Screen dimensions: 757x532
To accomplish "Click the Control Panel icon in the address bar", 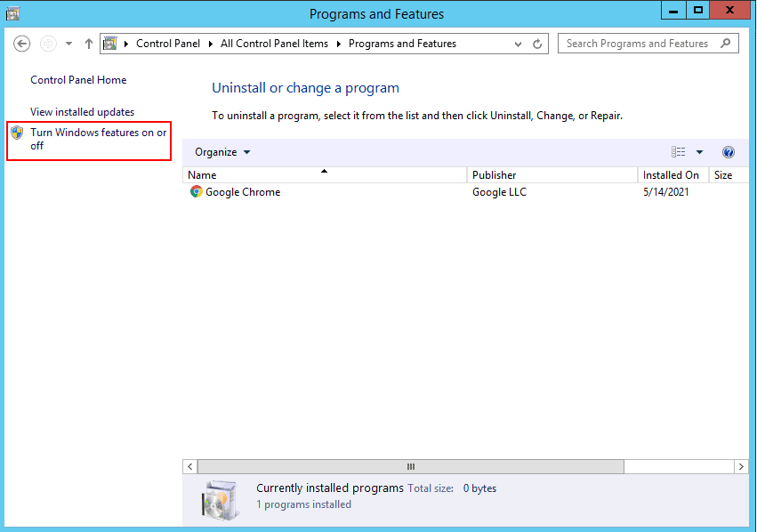I will pyautogui.click(x=110, y=44).
